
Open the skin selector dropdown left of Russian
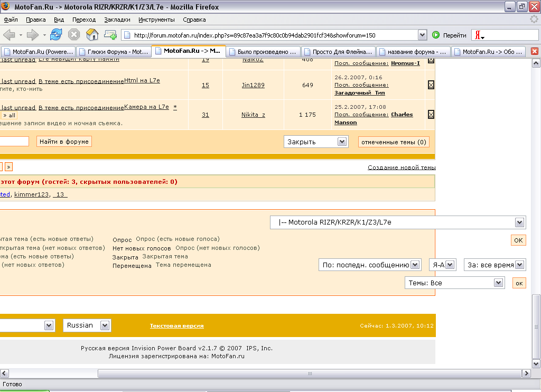click(27, 325)
